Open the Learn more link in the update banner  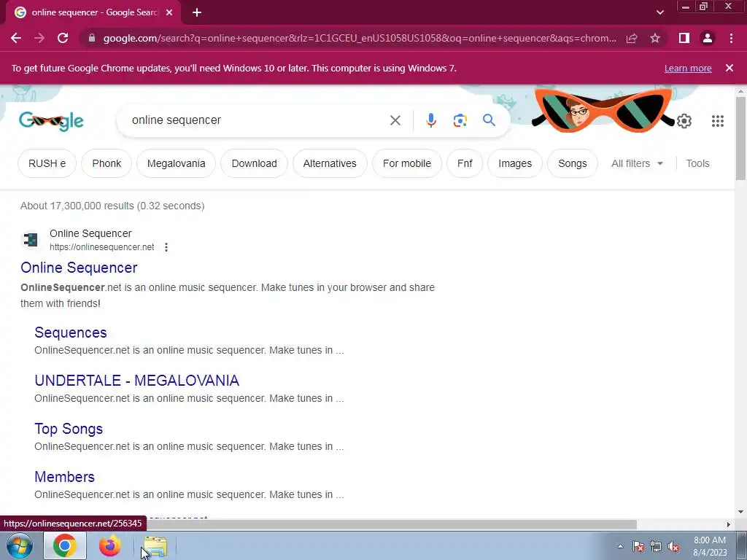688,68
